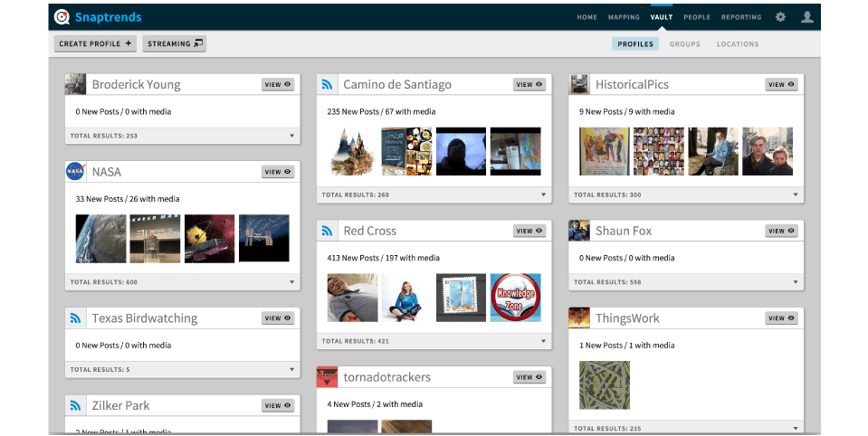Image resolution: width=868 pixels, height=436 pixels.
Task: Open the Reporting menu
Action: click(741, 17)
